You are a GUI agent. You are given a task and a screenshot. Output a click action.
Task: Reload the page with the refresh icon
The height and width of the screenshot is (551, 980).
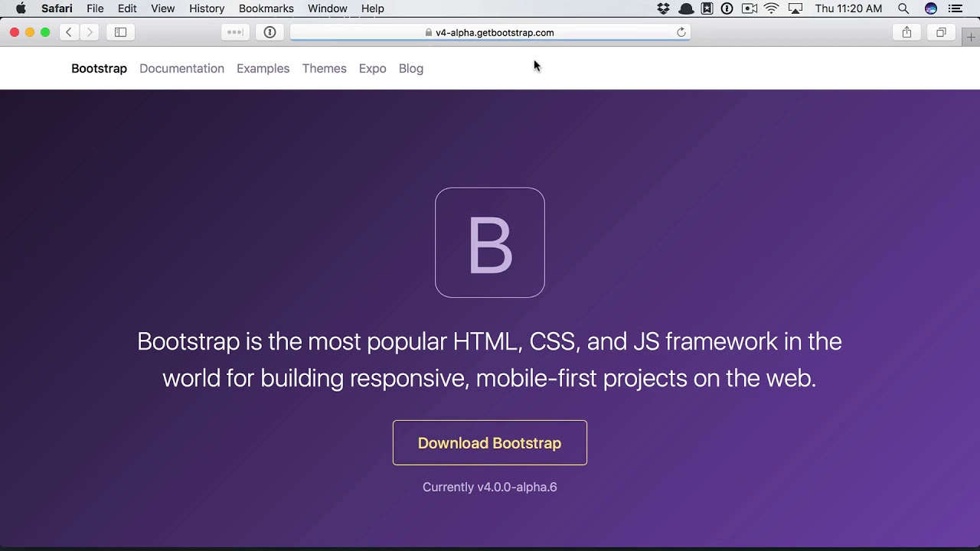coord(681,32)
